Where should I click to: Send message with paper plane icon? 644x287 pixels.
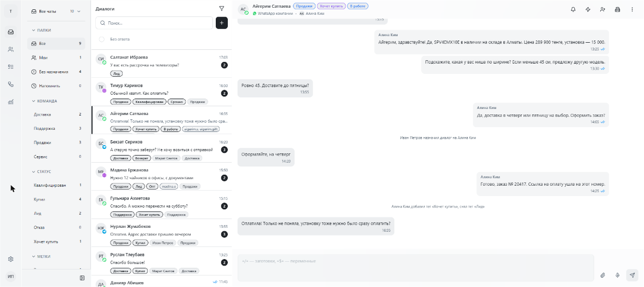coord(632,275)
